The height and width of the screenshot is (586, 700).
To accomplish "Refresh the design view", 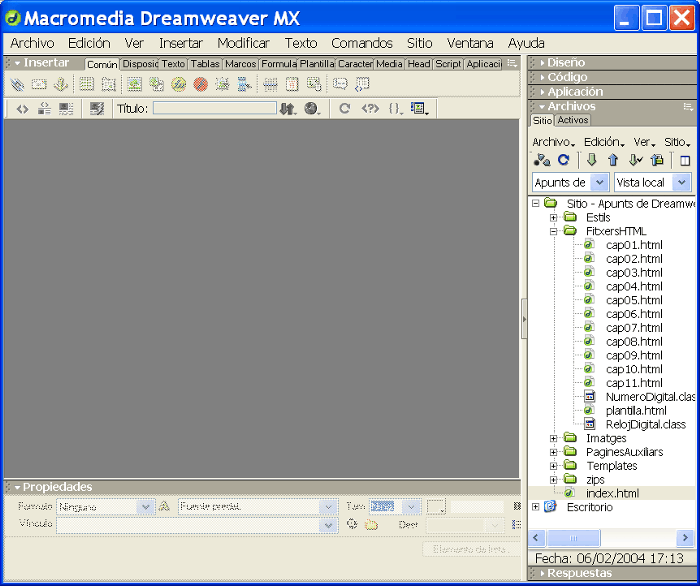I will tap(345, 108).
